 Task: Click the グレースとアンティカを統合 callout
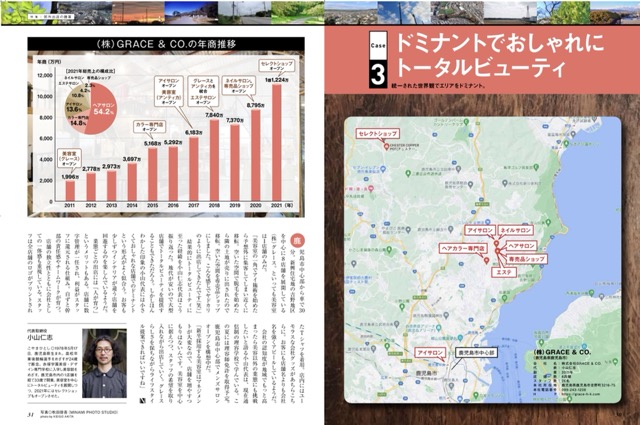[203, 92]
